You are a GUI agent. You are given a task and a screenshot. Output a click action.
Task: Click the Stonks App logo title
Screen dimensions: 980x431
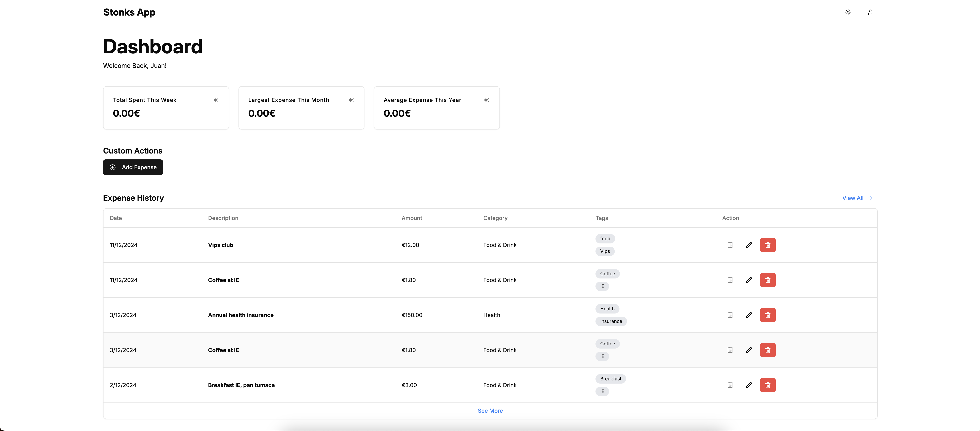[129, 12]
